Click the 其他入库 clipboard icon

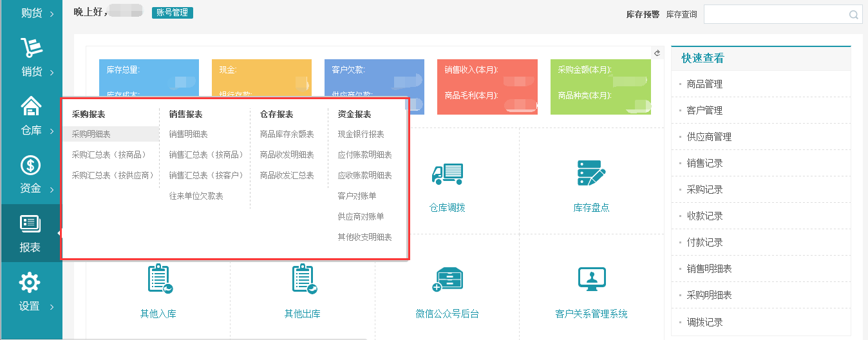click(x=158, y=279)
